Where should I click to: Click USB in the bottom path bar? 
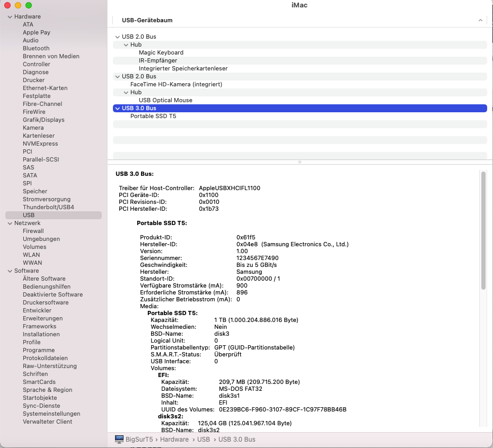click(204, 439)
